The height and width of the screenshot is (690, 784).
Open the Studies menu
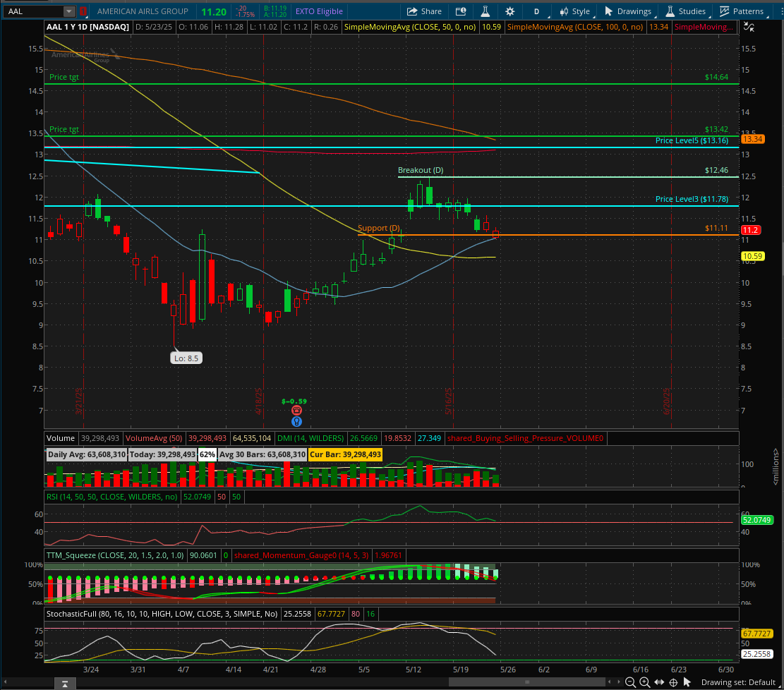tap(685, 11)
